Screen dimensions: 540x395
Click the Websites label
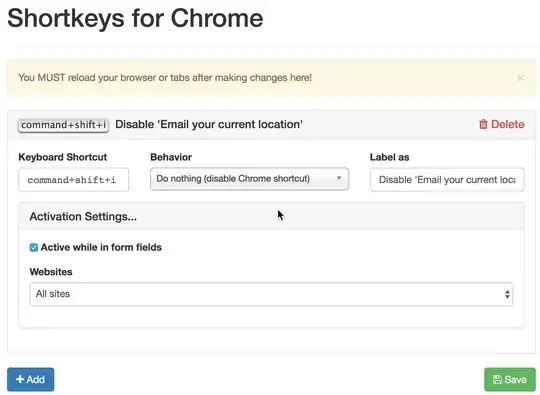tap(51, 272)
